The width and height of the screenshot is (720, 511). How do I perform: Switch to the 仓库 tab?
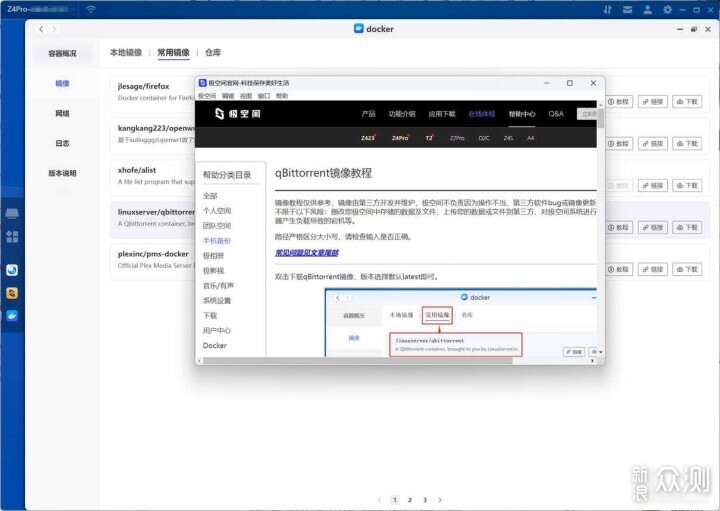pyautogui.click(x=213, y=52)
